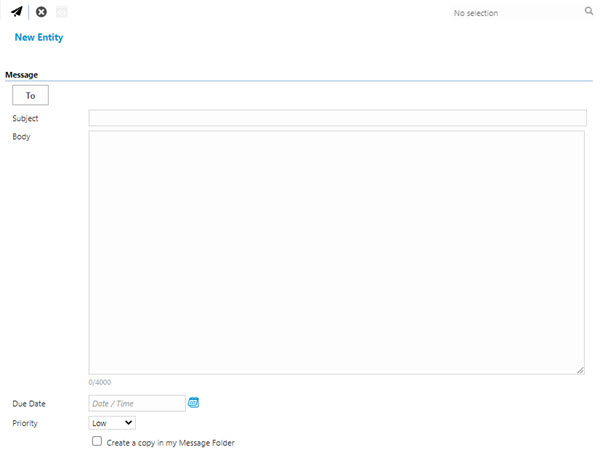Click the Due Date 'Date / Time' field
Image resolution: width=600 pixels, height=458 pixels.
coord(137,403)
